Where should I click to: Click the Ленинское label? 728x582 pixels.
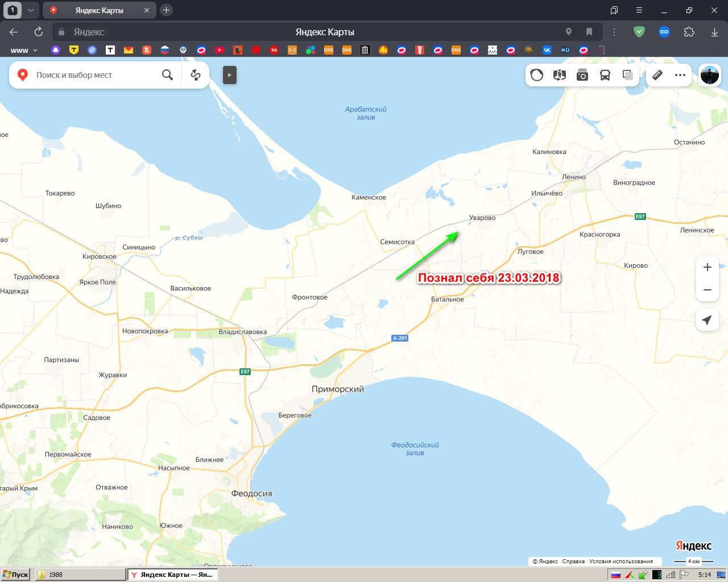pyautogui.click(x=697, y=230)
